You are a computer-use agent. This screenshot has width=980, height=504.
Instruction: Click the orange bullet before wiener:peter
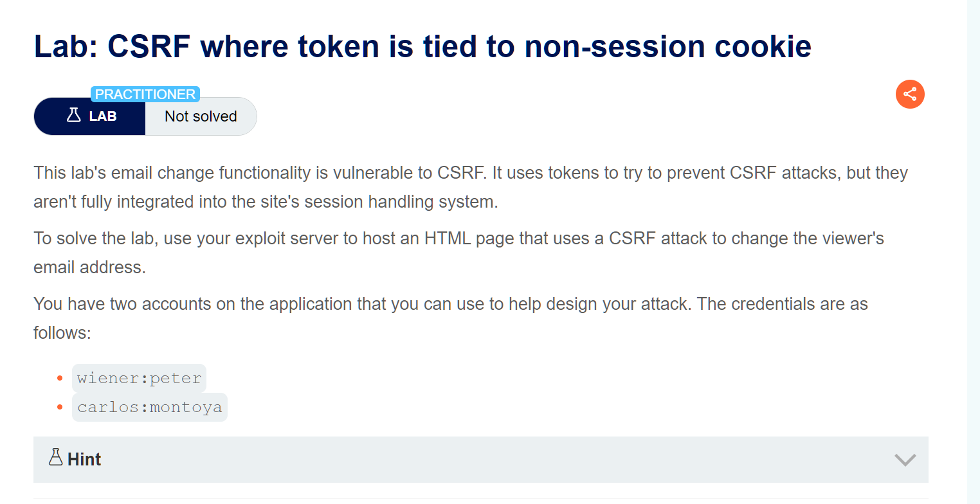point(60,379)
